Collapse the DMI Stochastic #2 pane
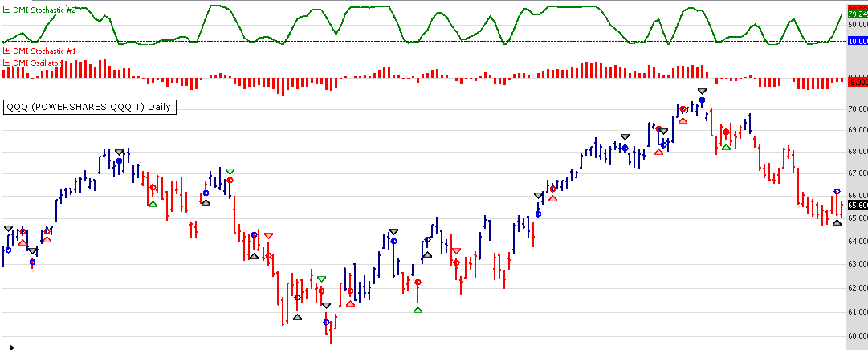Image resolution: width=868 pixels, height=350 pixels. tap(7, 9)
